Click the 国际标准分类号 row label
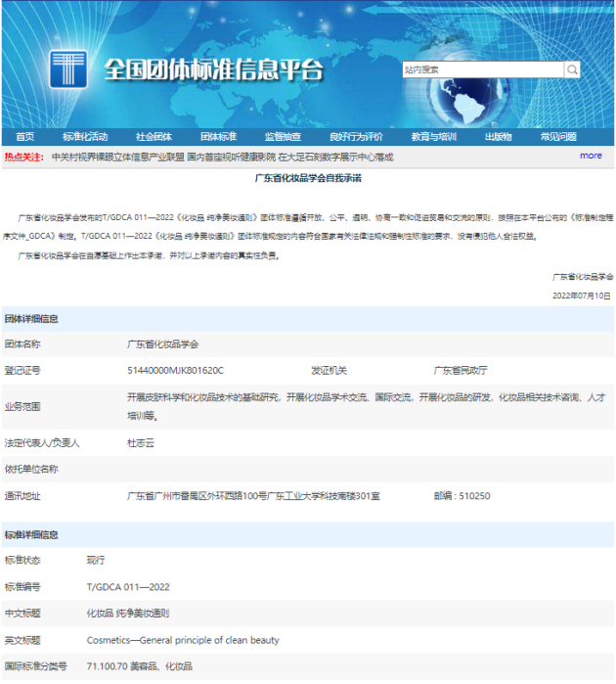616x684 pixels. pyautogui.click(x=36, y=666)
